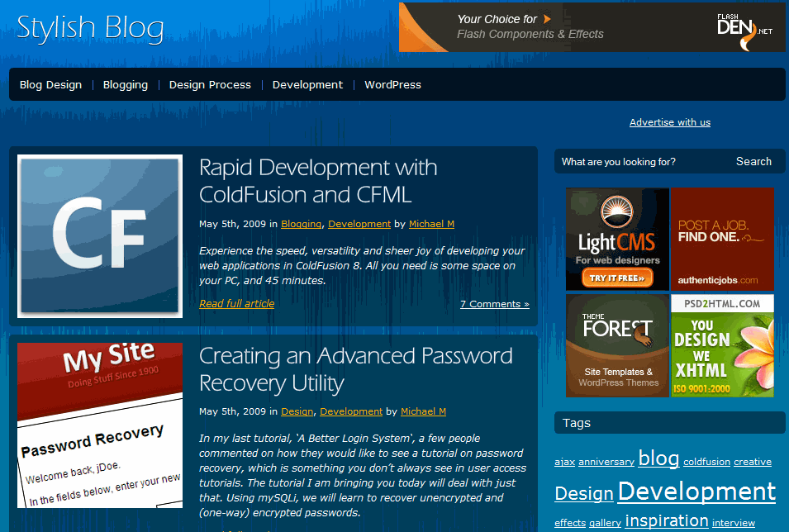789x532 pixels.
Task: Open the Blog Design menu item
Action: 50,84
